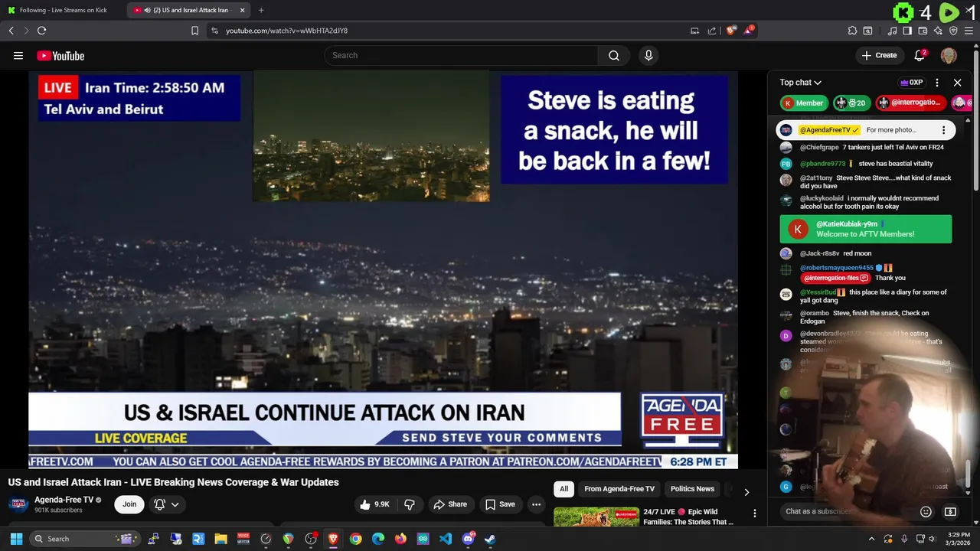Open the browser main menu
Image resolution: width=980 pixels, height=551 pixels.
[969, 31]
